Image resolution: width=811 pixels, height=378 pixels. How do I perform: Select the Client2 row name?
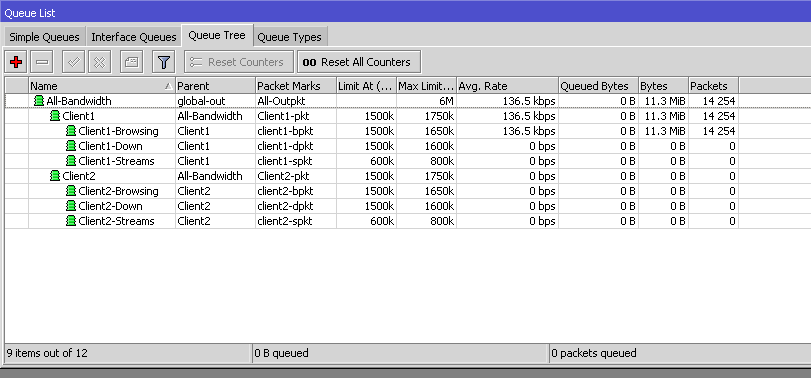[79, 176]
